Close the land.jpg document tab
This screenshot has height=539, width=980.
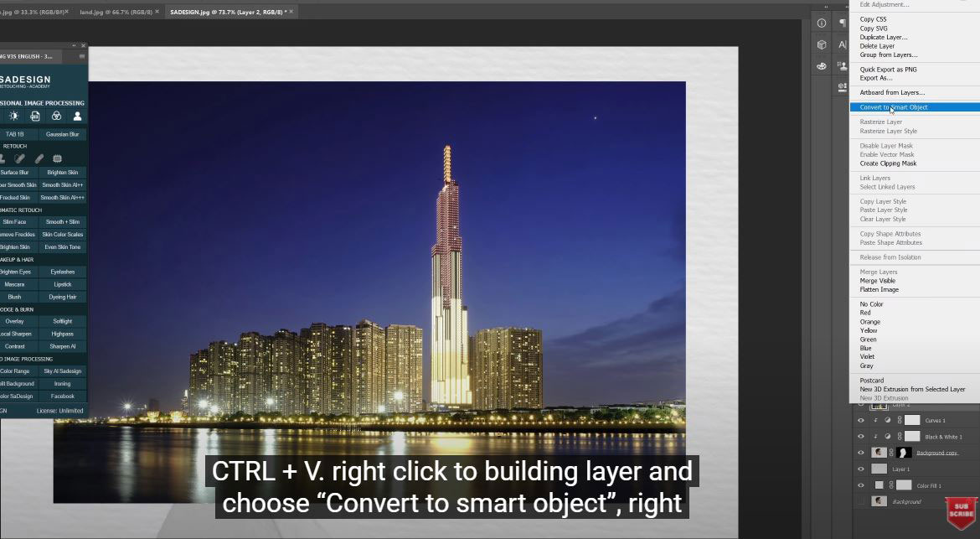(x=157, y=11)
